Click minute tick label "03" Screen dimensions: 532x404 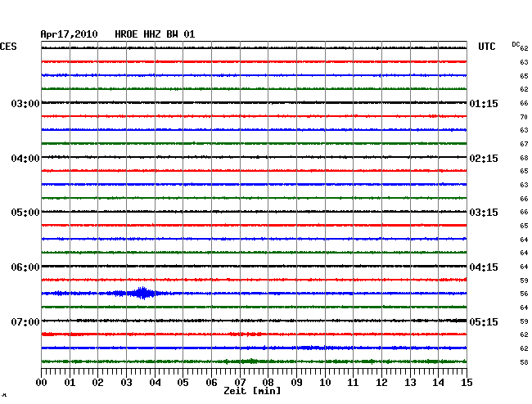click(x=126, y=382)
